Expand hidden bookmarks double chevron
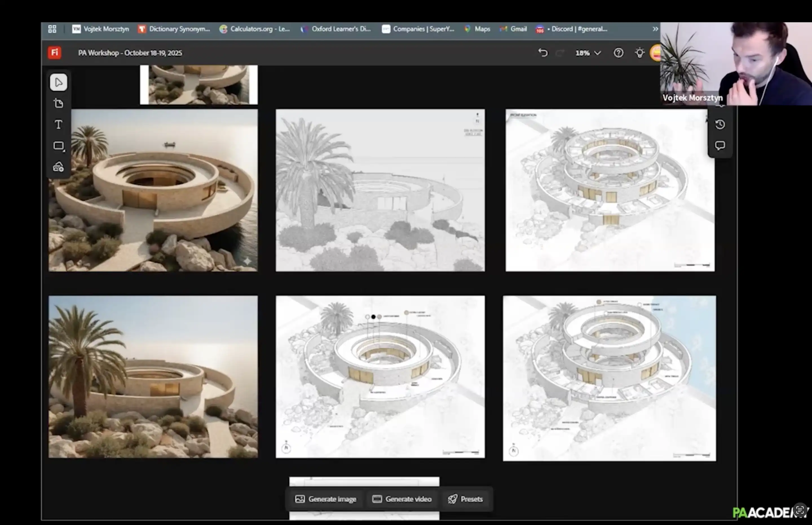Viewport: 812px width, 525px height. (x=655, y=29)
